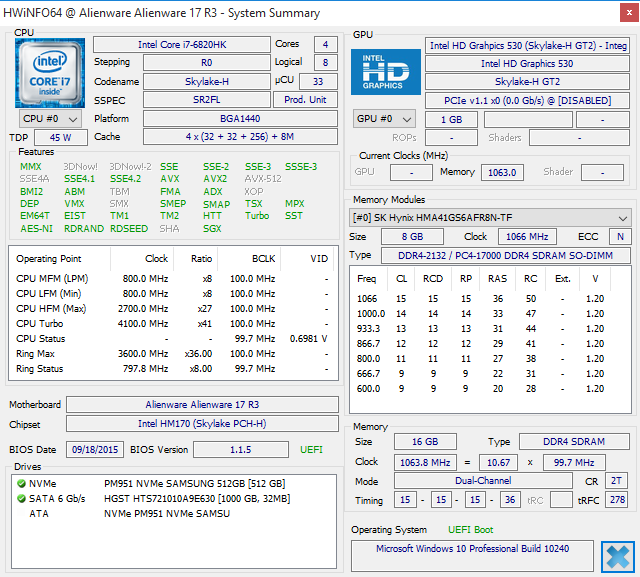Click the HGST HTS721010A9E630 drive entry
The width and height of the screenshot is (640, 577).
(x=197, y=499)
